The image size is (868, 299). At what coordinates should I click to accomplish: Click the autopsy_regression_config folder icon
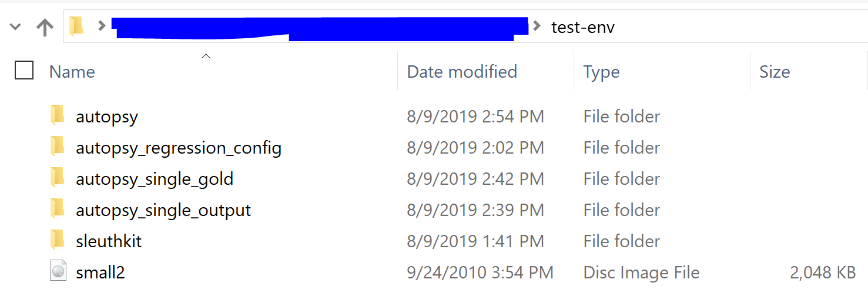[58, 147]
